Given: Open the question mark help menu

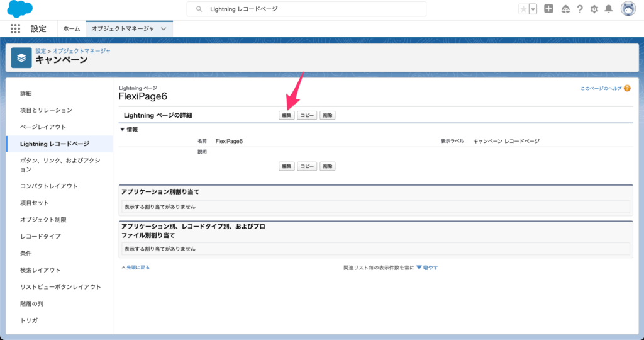Looking at the screenshot, I should point(579,9).
